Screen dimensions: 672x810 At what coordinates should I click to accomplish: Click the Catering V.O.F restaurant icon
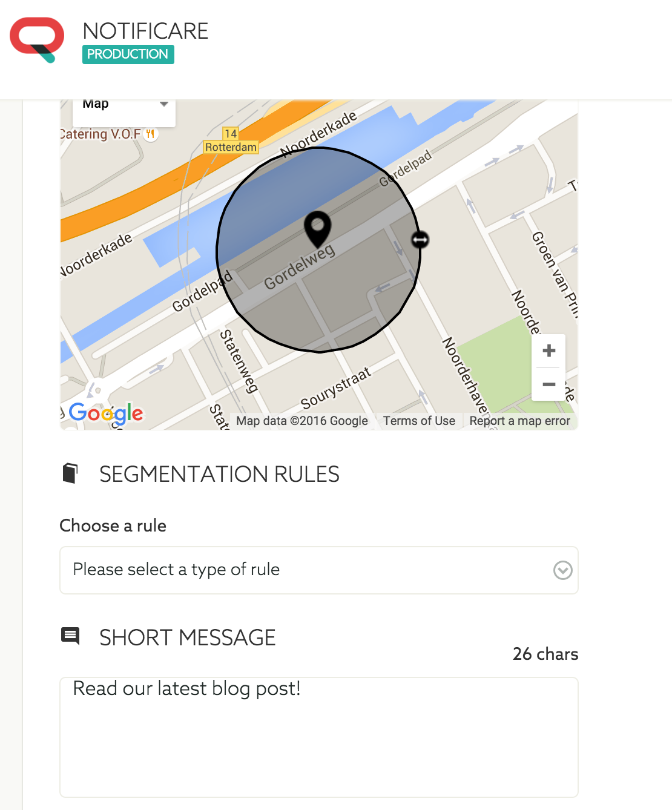pos(150,134)
